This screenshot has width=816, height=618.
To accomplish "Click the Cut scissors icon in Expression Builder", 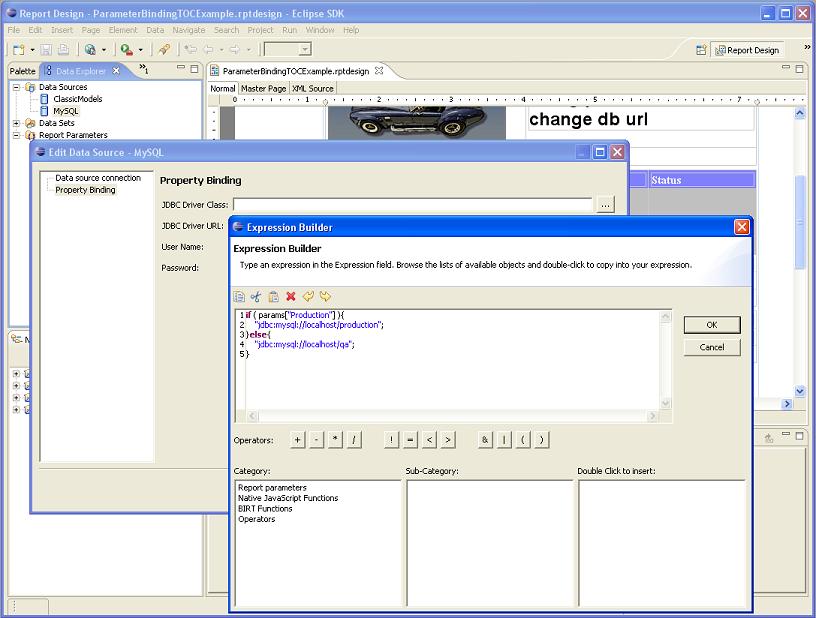I will point(256,296).
